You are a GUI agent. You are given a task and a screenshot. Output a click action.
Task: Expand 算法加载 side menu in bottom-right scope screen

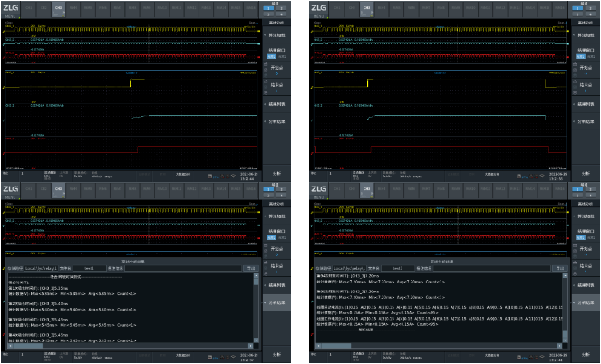[585, 216]
